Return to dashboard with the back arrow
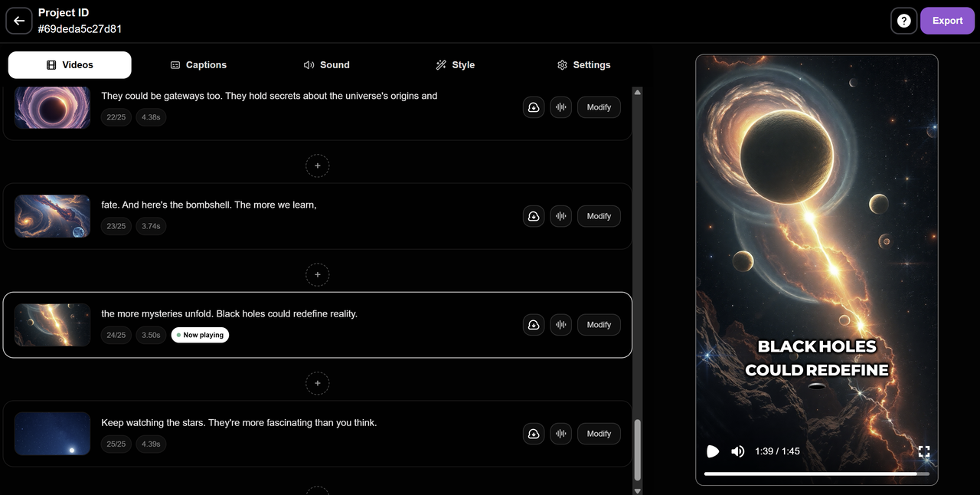 point(18,21)
